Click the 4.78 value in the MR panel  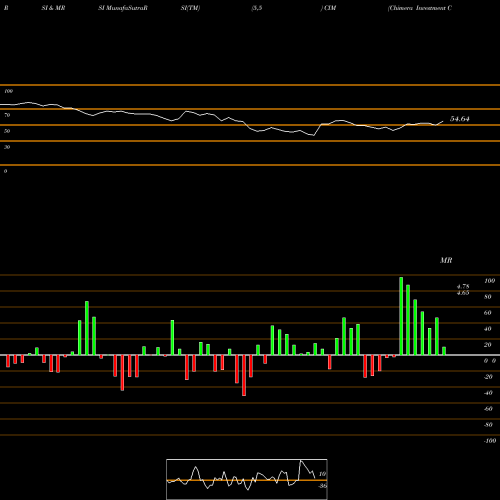463,286
